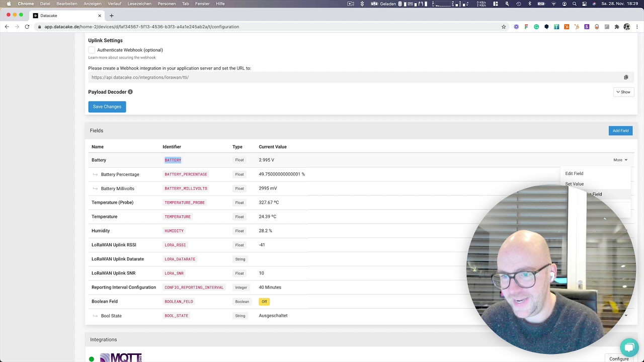644x362 pixels.
Task: Click the Add Field button
Action: pos(620,131)
